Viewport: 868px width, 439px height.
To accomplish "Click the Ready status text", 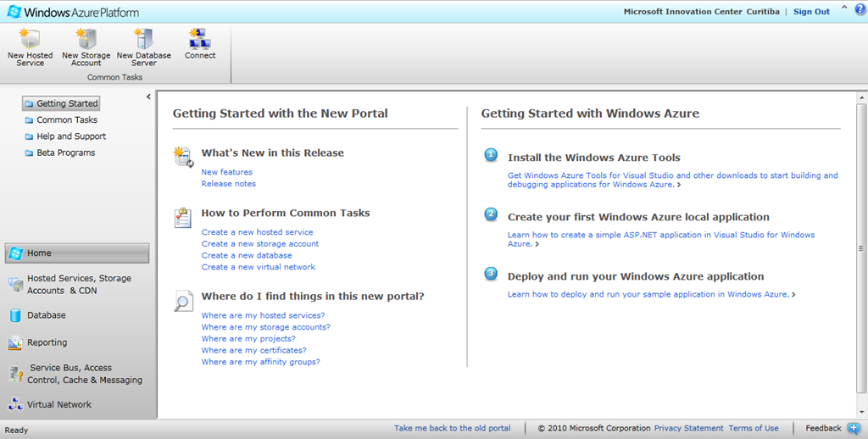I will pos(16,431).
